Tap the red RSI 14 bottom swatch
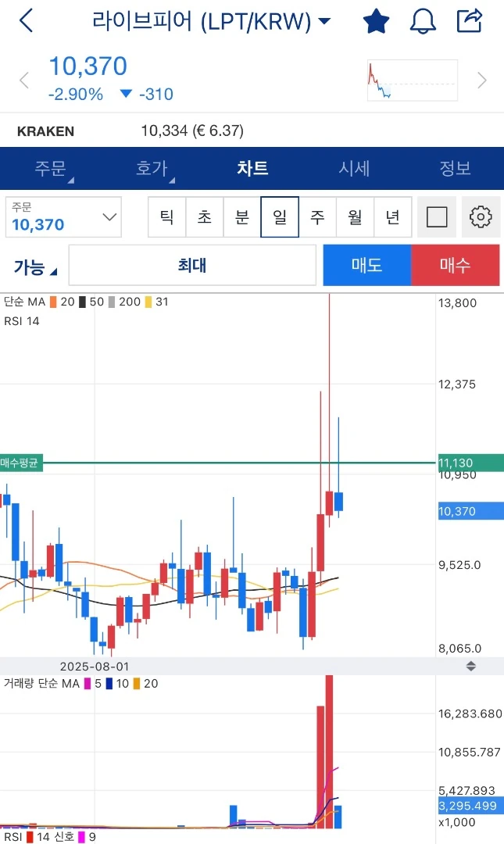 (30, 837)
